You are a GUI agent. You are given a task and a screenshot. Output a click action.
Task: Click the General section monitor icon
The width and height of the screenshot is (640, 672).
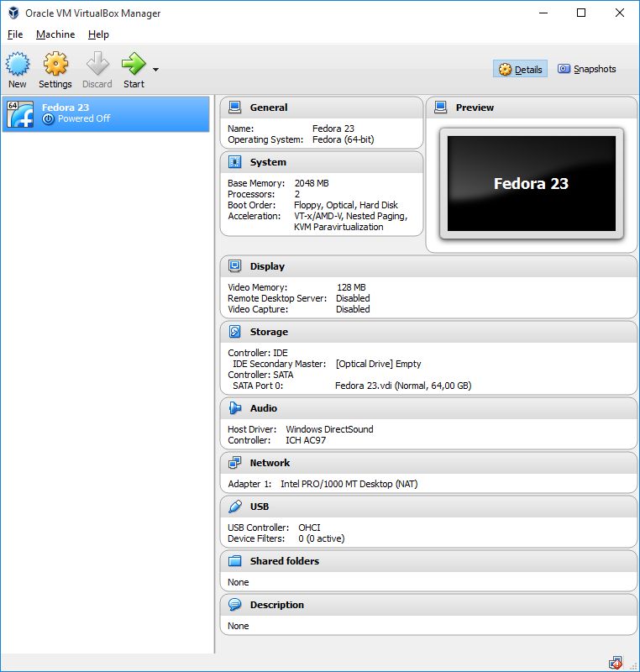point(235,108)
